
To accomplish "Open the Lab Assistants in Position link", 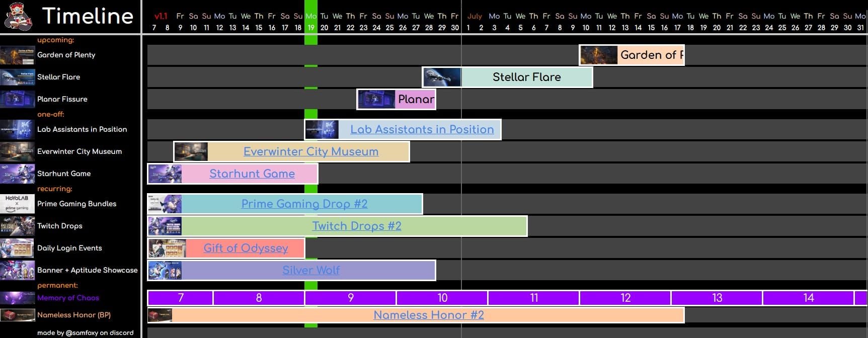I will coord(422,129).
